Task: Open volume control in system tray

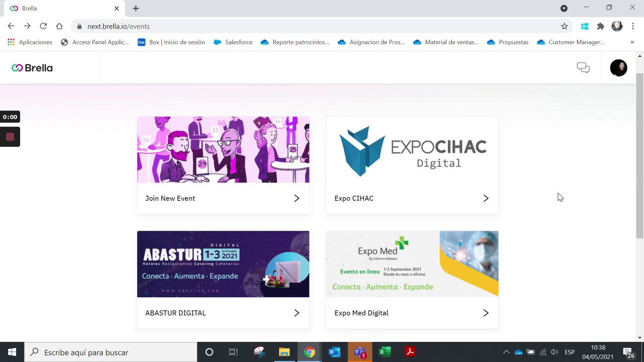Action: (554, 352)
